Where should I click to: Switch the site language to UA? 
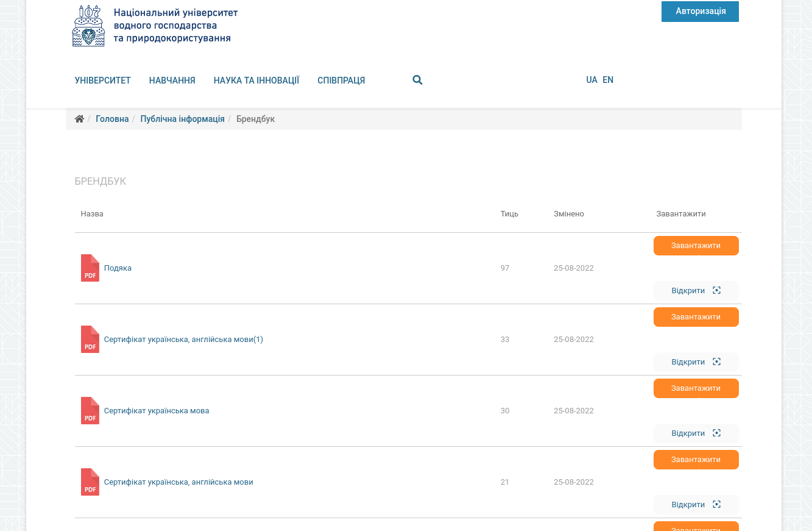(x=591, y=80)
